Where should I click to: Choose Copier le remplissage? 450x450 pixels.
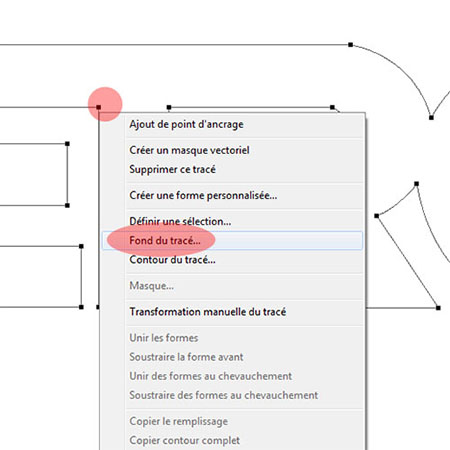232,421
